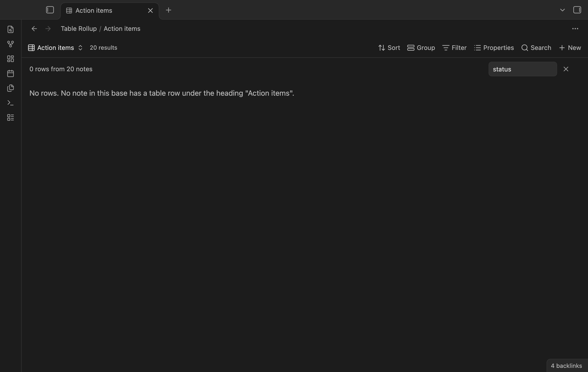
Task: Click 'Table Rollup' in the breadcrumb
Action: pyautogui.click(x=79, y=28)
